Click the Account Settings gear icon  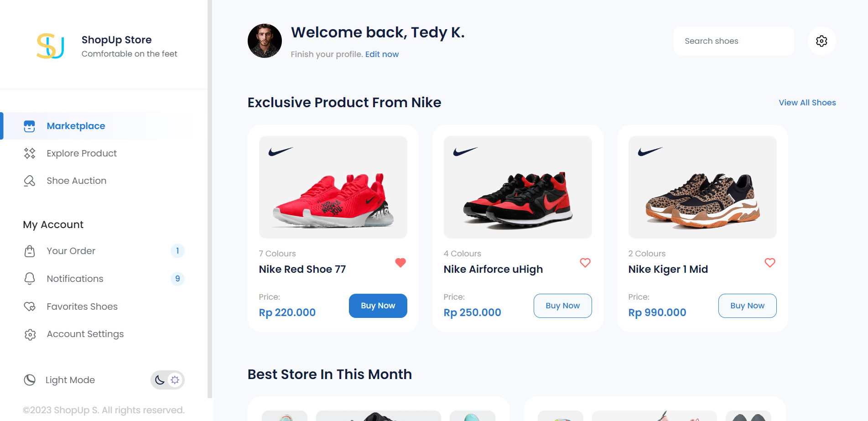click(x=30, y=334)
